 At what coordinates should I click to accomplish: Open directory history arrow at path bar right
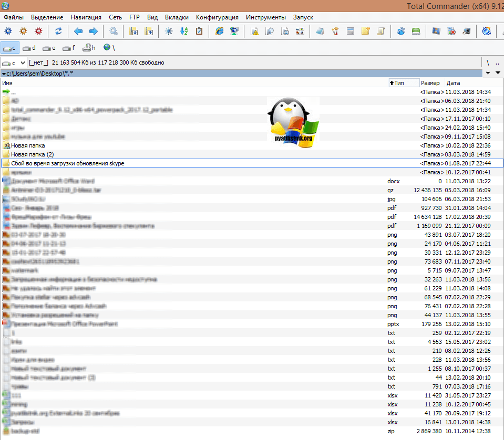tap(498, 73)
